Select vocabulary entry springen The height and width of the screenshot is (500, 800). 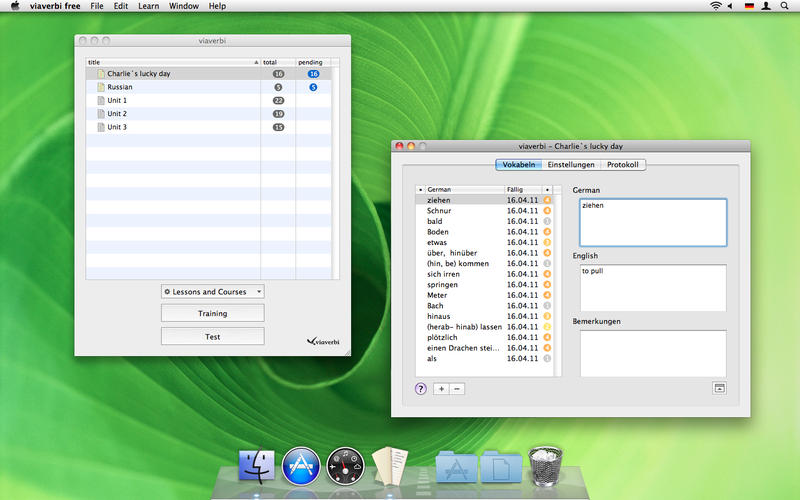484,285
